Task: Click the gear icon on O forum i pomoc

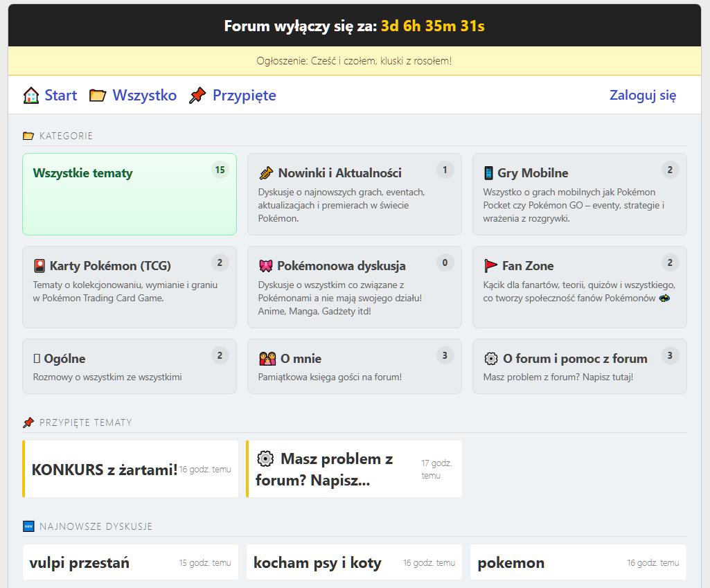Action: point(492,357)
